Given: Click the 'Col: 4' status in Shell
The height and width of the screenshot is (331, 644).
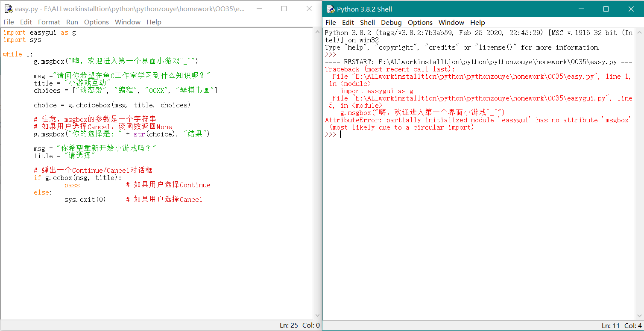Looking at the screenshot, I should 633,326.
